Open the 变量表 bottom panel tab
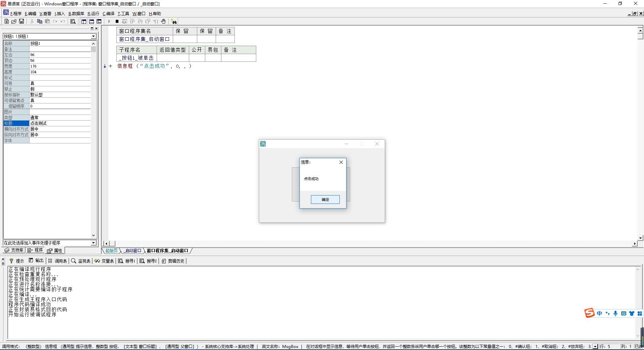The image size is (644, 350). pyautogui.click(x=104, y=261)
